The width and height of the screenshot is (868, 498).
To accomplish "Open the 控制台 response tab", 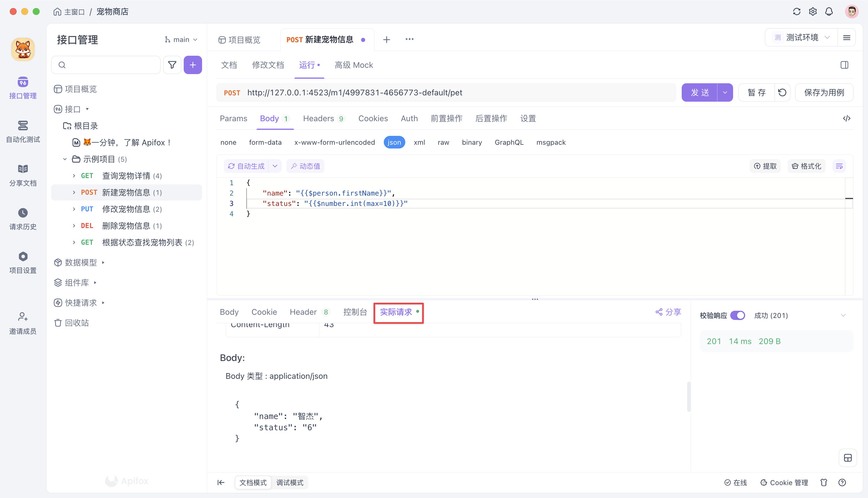I will (355, 312).
